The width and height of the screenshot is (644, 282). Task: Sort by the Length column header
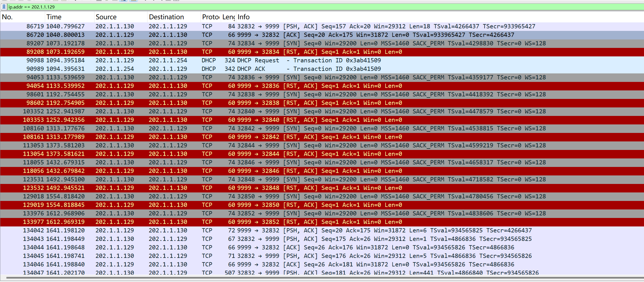(228, 17)
